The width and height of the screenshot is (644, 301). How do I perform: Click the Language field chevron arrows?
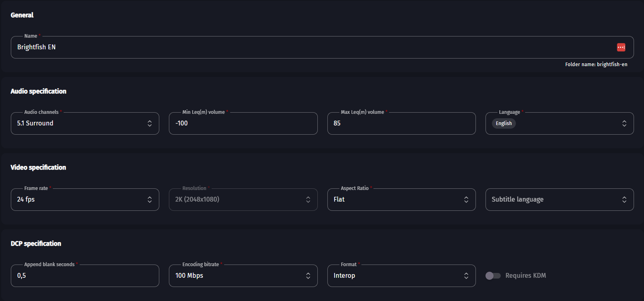624,123
